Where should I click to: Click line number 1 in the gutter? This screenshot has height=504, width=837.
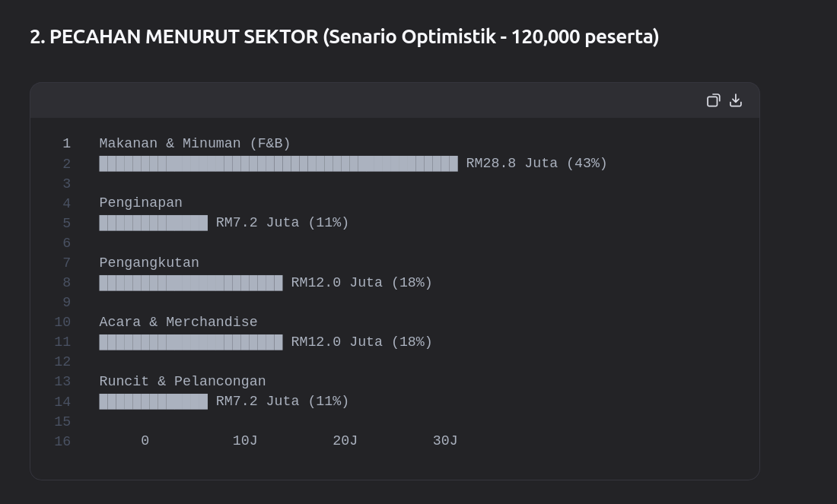tap(67, 144)
